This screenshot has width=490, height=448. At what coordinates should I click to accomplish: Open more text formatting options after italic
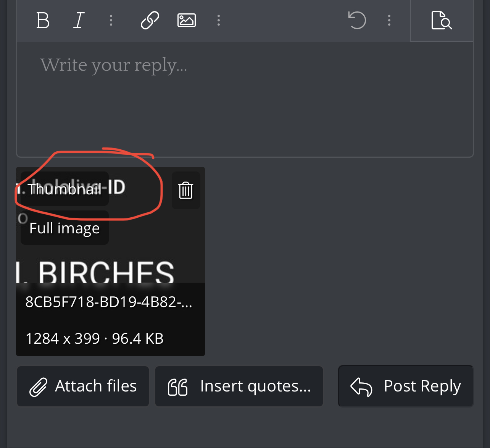pyautogui.click(x=111, y=20)
